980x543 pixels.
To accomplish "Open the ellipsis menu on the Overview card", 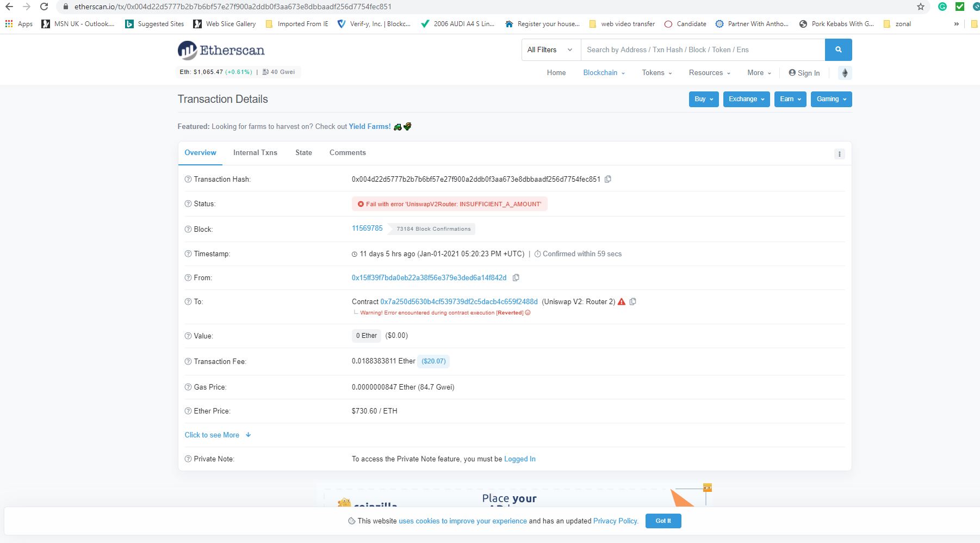I will [x=840, y=154].
